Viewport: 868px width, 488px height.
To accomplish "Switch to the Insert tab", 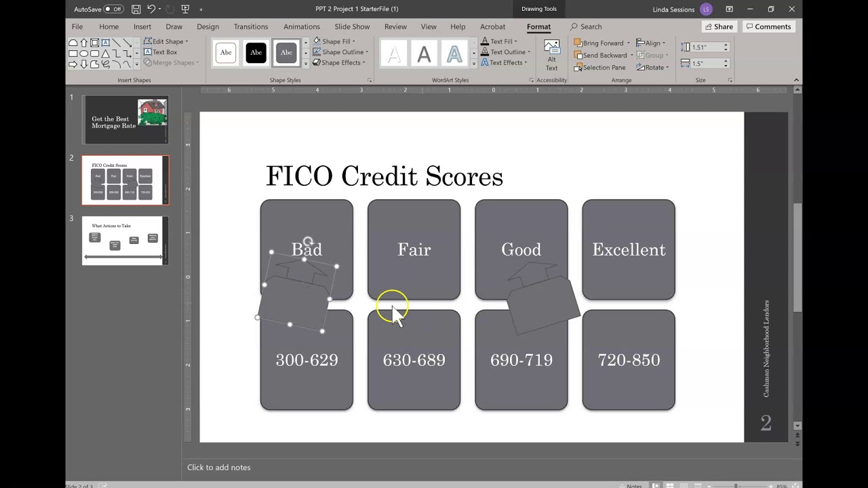I will click(x=142, y=26).
